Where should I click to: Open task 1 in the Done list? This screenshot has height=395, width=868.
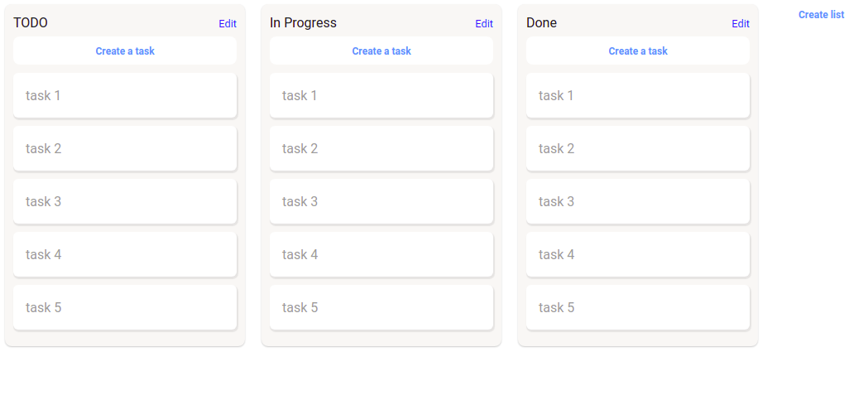pos(638,95)
